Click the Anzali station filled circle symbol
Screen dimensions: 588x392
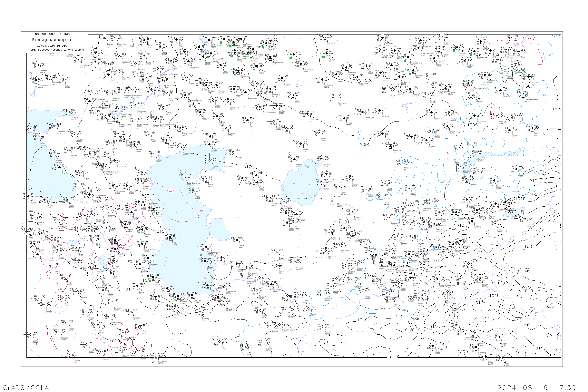[153, 277]
